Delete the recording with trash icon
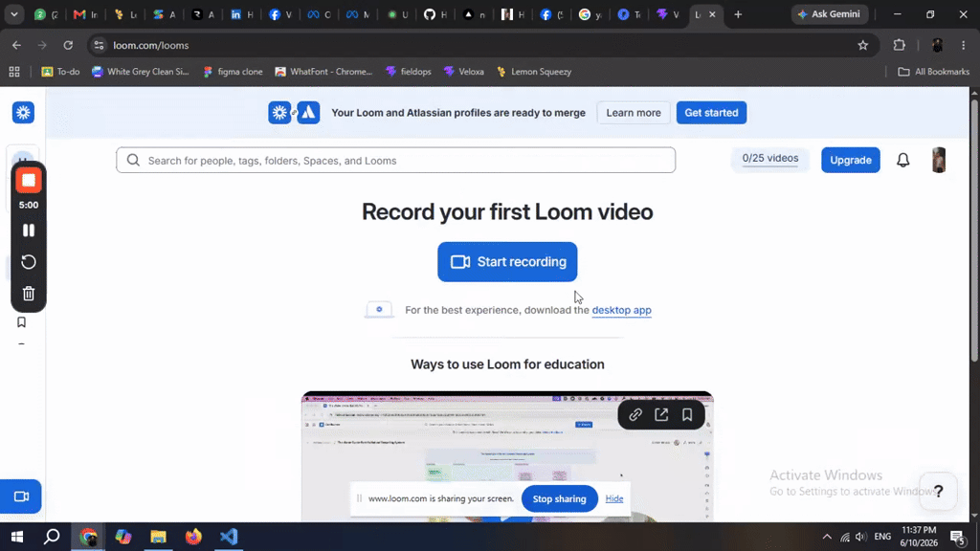This screenshot has height=551, width=980. (x=28, y=294)
